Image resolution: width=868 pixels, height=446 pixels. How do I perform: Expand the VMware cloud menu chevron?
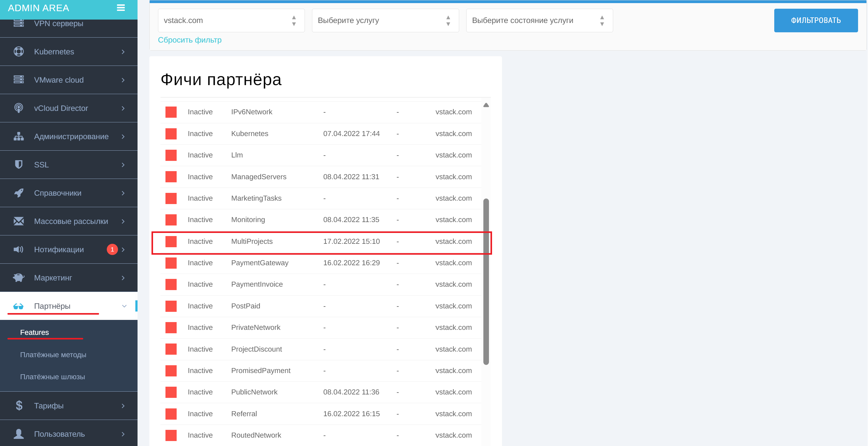tap(123, 80)
